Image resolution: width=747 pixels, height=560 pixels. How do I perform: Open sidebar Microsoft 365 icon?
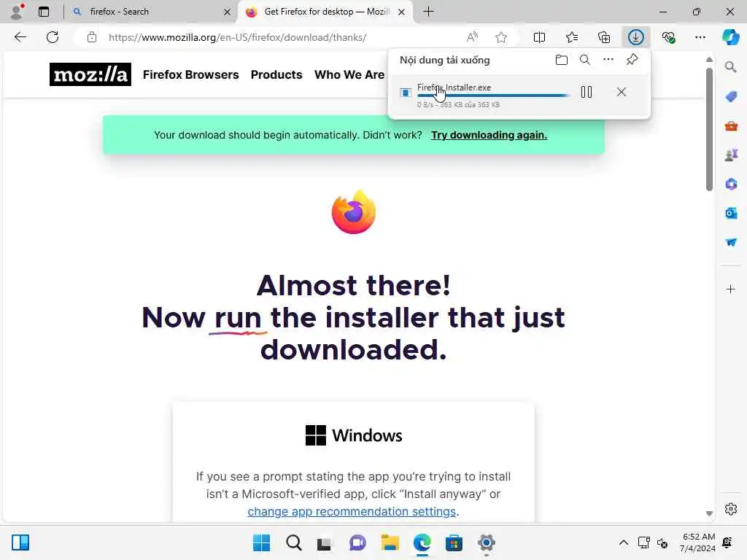731,184
